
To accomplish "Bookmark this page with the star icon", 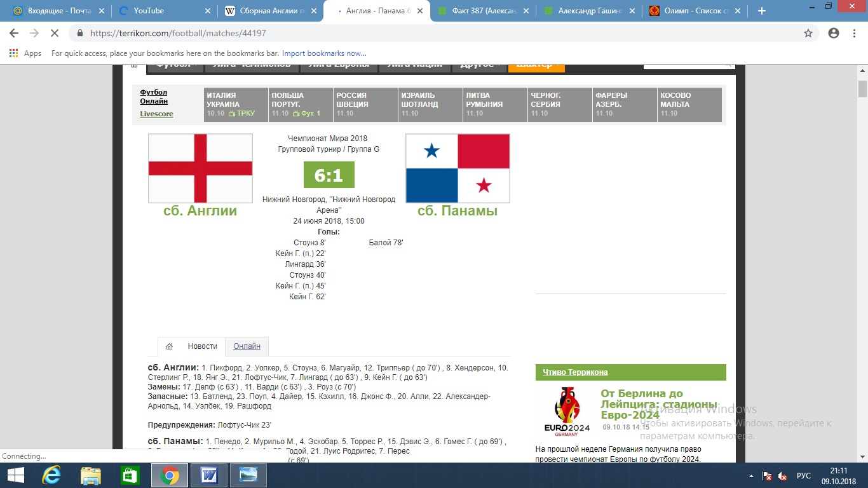I will pyautogui.click(x=808, y=33).
